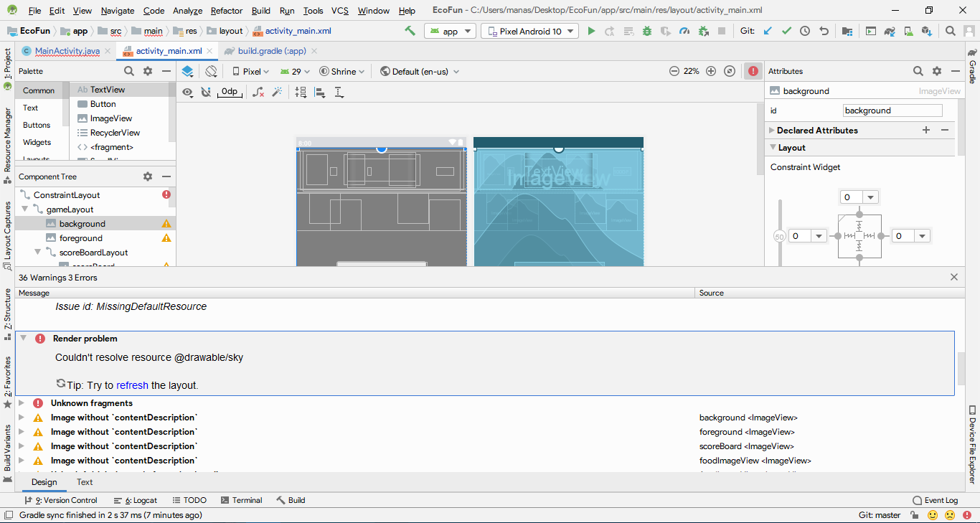This screenshot has width=980, height=523.
Task: Open the Shrine theme dropdown
Action: point(342,71)
